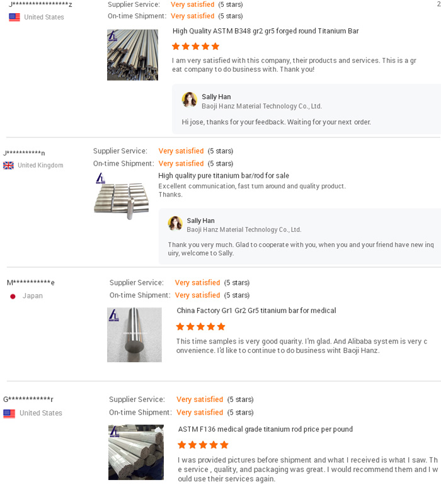Open the forged round titanium bar product image

click(x=132, y=55)
